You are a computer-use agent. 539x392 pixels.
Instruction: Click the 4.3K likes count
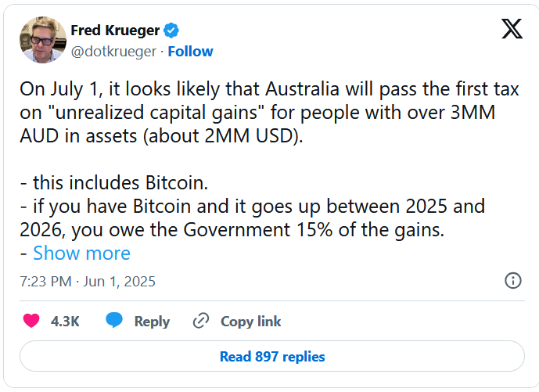65,322
